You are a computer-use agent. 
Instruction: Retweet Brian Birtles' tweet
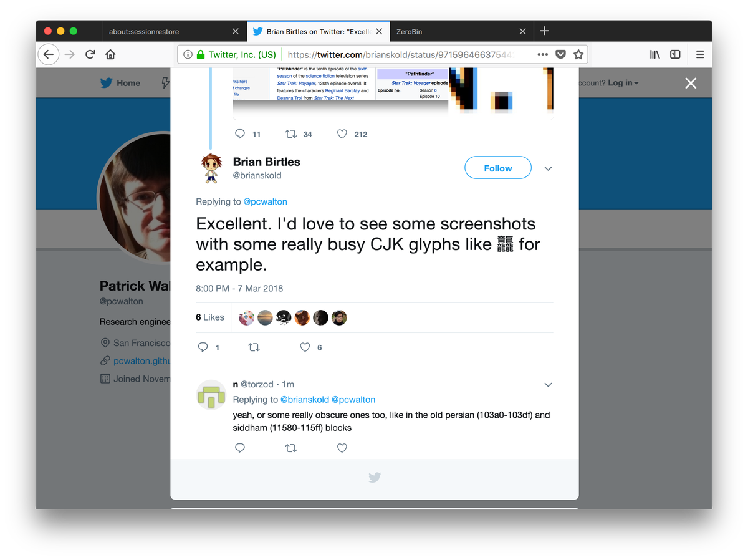(254, 347)
